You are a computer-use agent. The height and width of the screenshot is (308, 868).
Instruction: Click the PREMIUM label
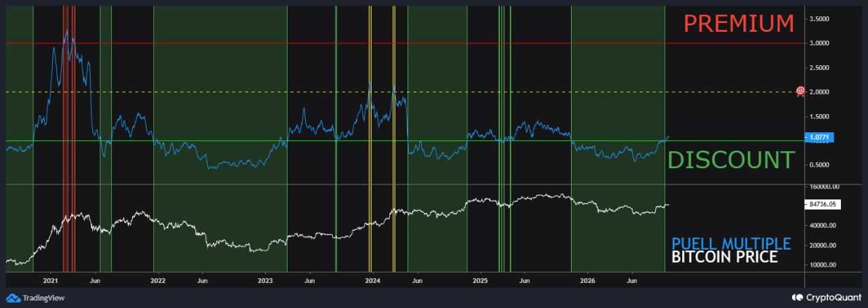(x=738, y=23)
